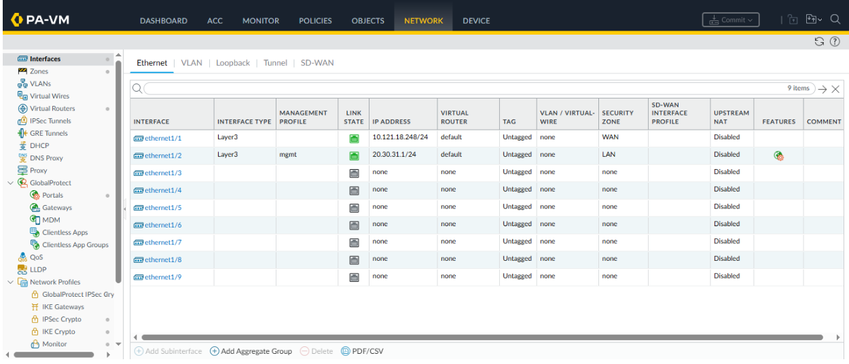Select DHCP in the sidebar

[x=39, y=146]
